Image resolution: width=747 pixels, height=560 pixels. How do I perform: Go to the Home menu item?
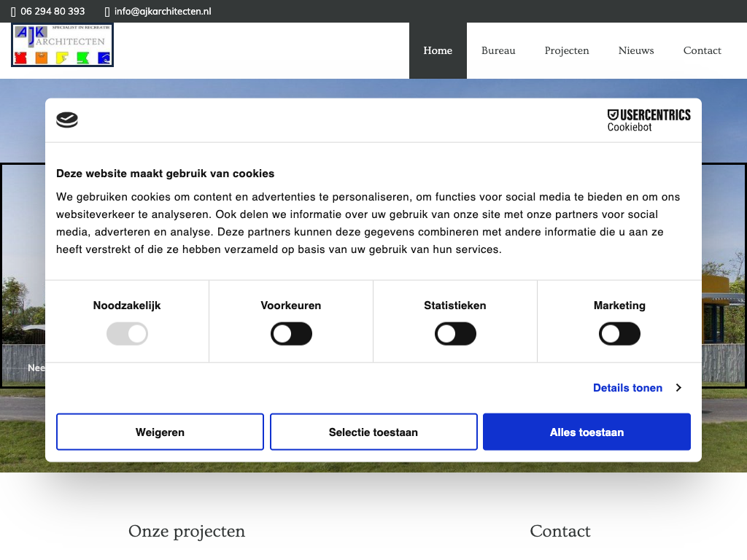[x=438, y=50]
